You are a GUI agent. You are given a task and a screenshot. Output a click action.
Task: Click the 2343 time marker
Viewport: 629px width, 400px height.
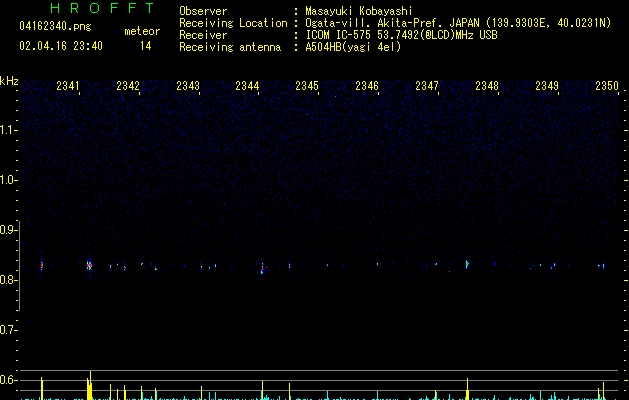[x=187, y=86]
